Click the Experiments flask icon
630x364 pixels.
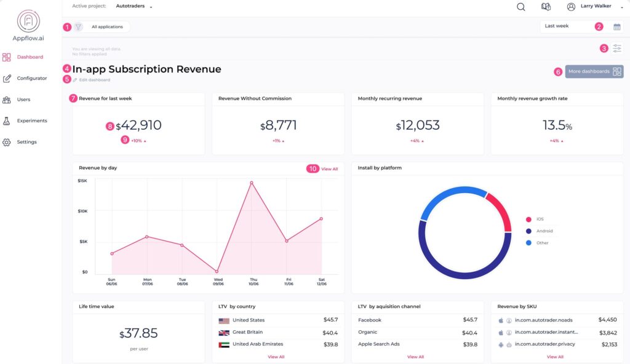click(6, 121)
